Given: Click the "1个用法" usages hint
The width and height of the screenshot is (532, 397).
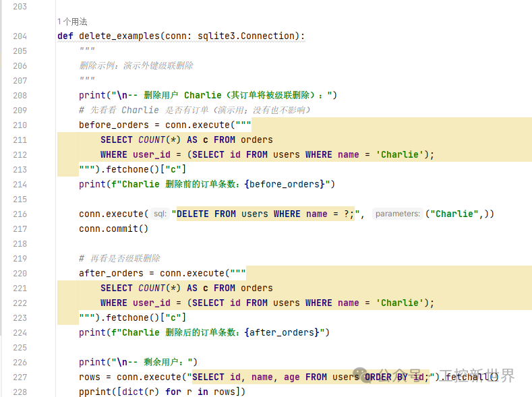Looking at the screenshot, I should pyautogui.click(x=73, y=22).
